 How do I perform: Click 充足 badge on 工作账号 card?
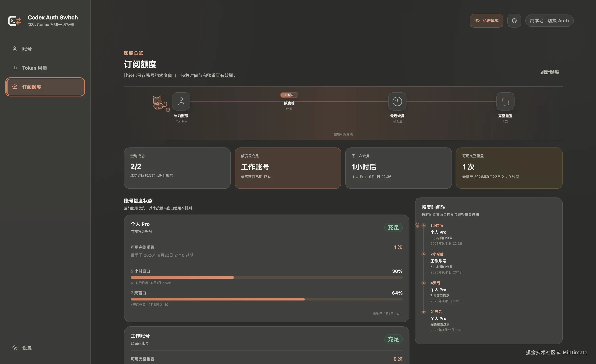click(x=393, y=339)
